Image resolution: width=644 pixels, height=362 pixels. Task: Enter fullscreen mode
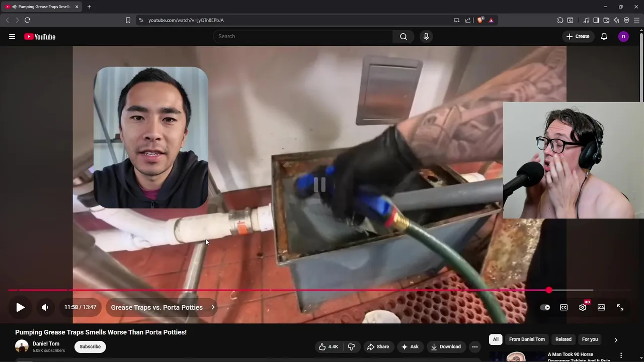click(x=620, y=307)
